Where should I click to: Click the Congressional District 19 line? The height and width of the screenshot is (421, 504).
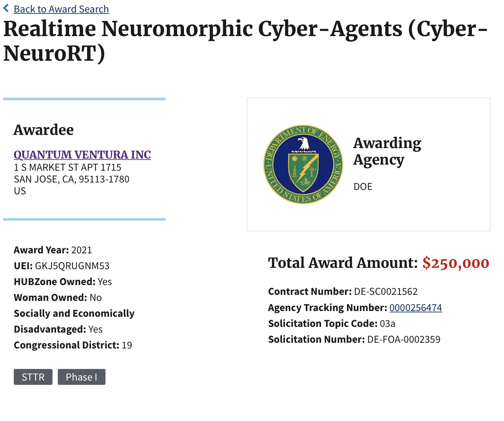click(x=73, y=345)
